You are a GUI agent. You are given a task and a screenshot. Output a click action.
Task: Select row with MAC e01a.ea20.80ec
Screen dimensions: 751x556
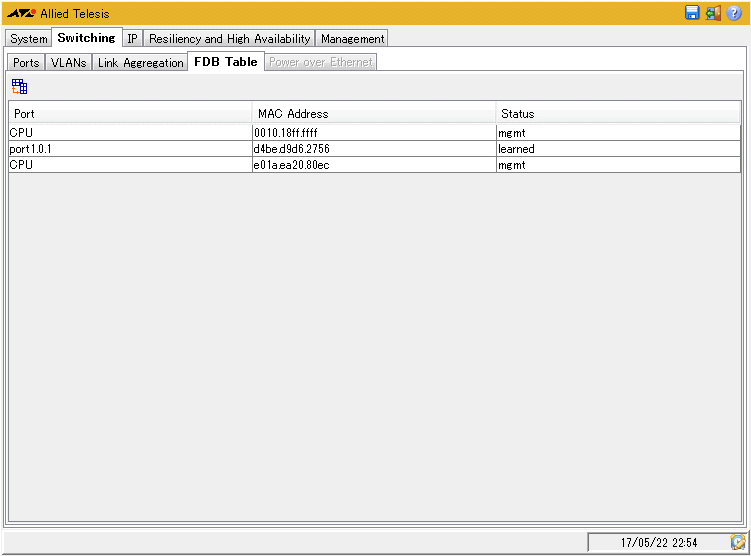pos(373,165)
